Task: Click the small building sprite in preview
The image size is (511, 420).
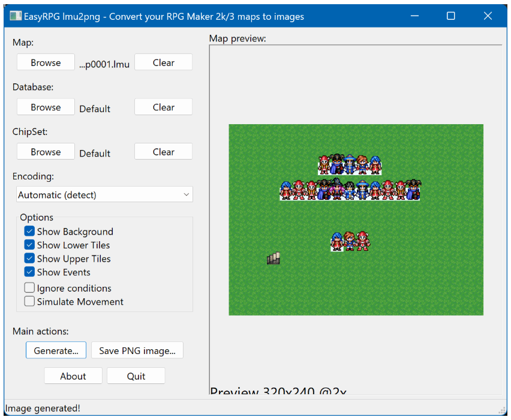Action: [x=273, y=258]
